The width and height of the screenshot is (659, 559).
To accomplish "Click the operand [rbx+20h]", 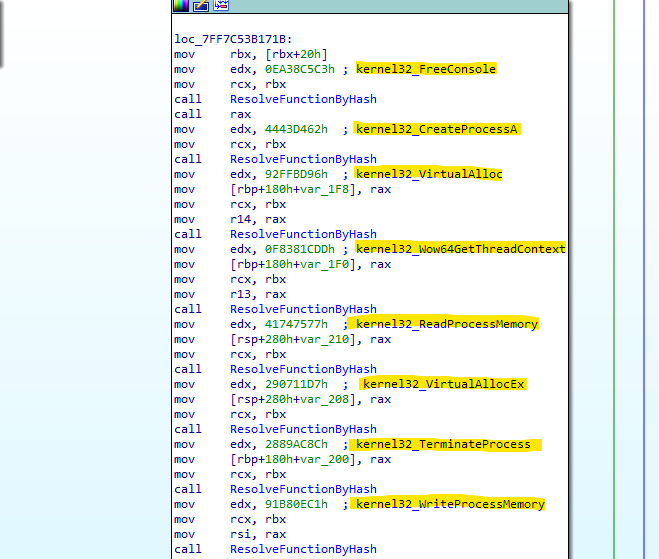I will pos(296,54).
